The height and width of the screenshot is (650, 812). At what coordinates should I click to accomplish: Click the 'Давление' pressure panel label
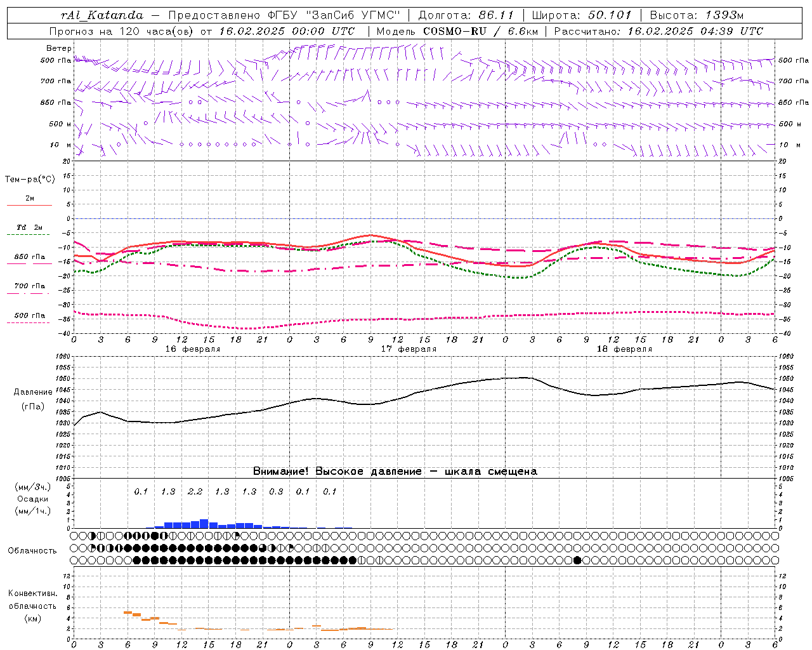coord(33,392)
